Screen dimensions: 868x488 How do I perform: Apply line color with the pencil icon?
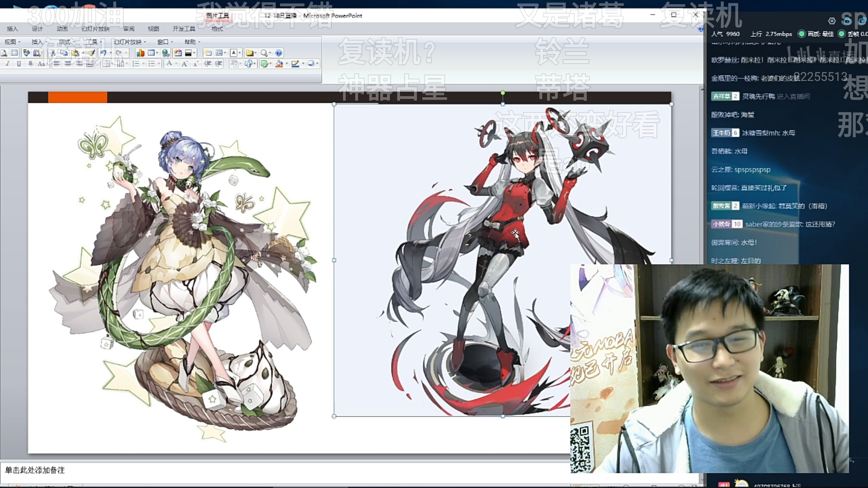(296, 64)
